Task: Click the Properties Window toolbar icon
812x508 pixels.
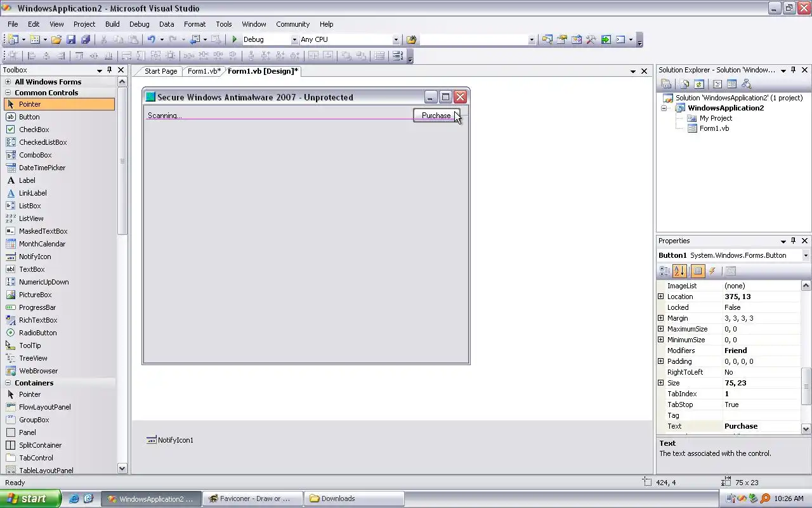Action: click(x=562, y=39)
